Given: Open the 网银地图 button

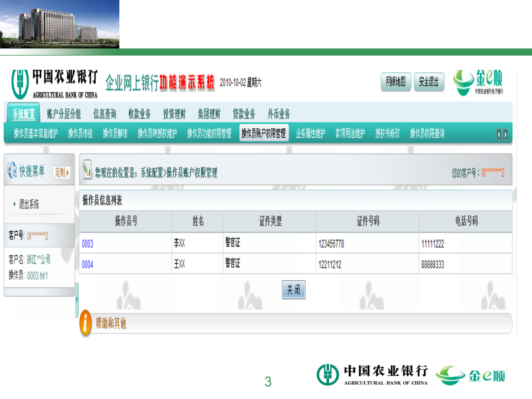Looking at the screenshot, I should [x=396, y=82].
